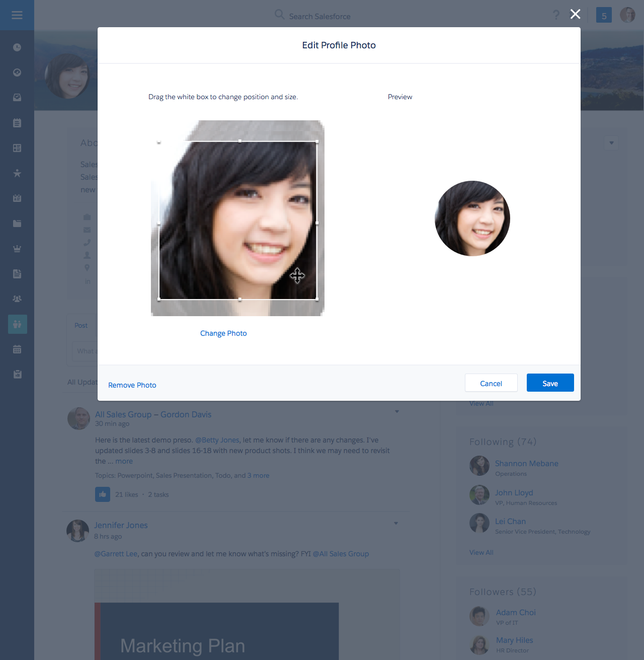The width and height of the screenshot is (644, 660).
Task: Open the groups three-people icon
Action: (x=17, y=299)
